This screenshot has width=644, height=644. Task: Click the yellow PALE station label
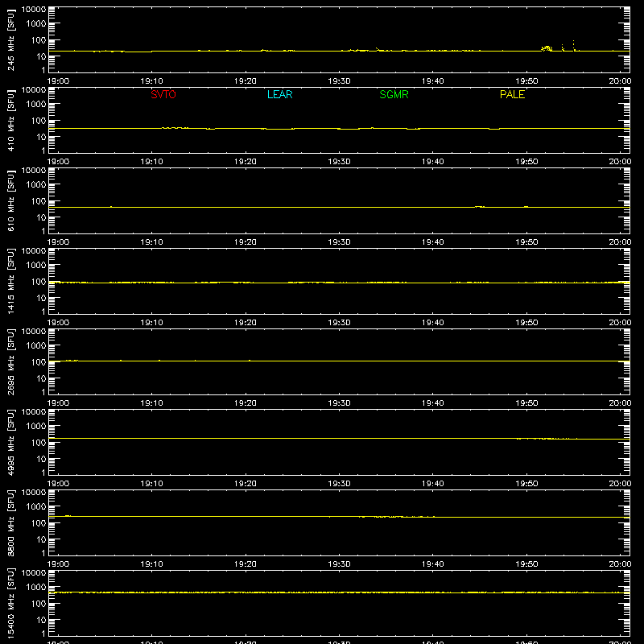pos(512,94)
